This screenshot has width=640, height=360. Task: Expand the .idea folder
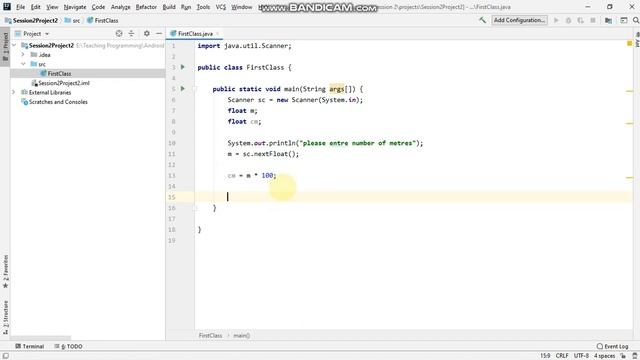click(23, 55)
